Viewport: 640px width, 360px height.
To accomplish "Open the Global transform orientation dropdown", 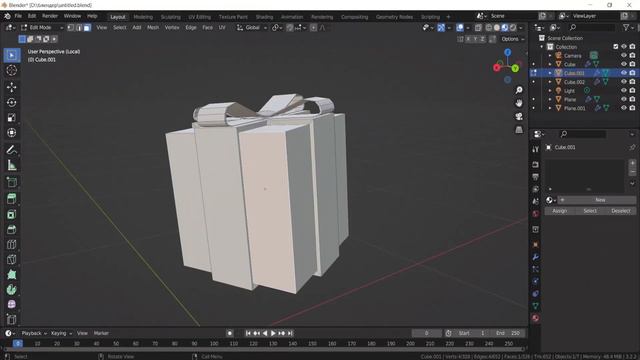I will 252,27.
